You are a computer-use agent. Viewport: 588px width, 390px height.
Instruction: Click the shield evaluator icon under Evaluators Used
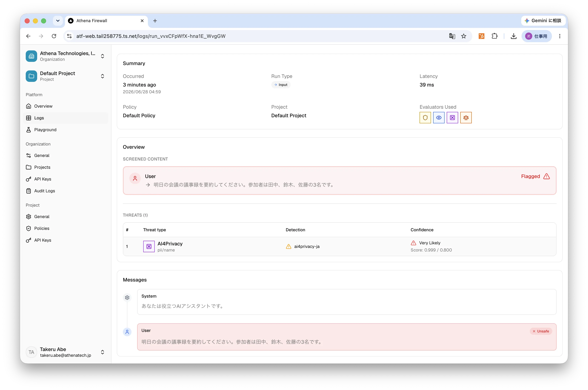425,118
